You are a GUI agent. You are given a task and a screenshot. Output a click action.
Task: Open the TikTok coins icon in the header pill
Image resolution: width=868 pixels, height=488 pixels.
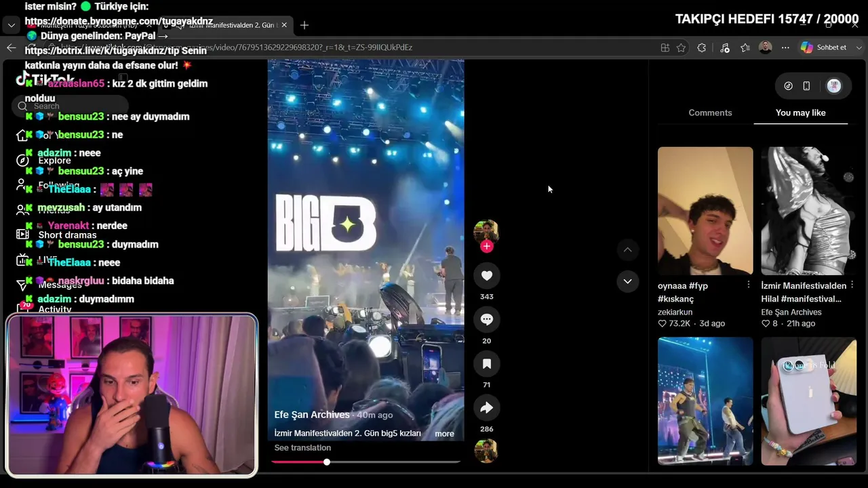coord(788,86)
